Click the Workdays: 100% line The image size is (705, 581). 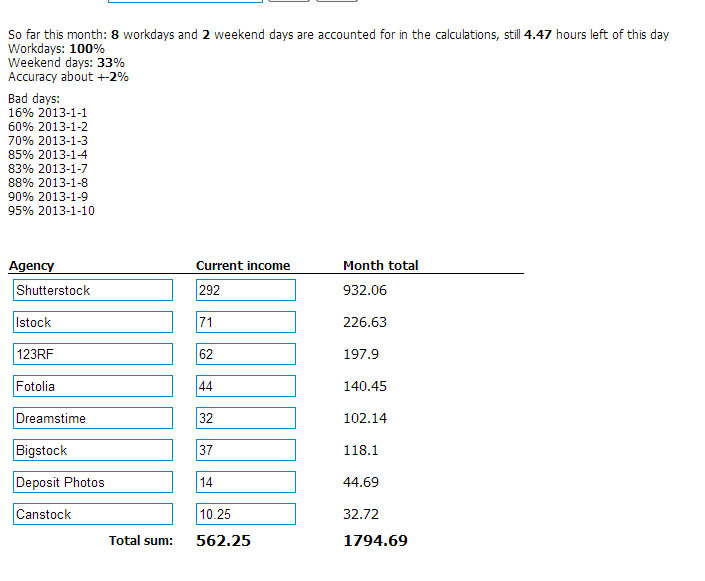point(56,49)
